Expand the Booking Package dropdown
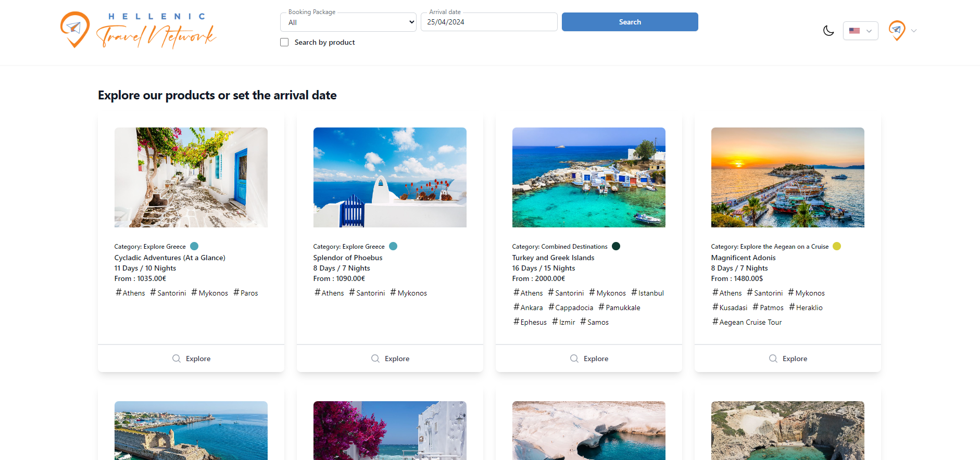The height and width of the screenshot is (460, 980). [348, 22]
